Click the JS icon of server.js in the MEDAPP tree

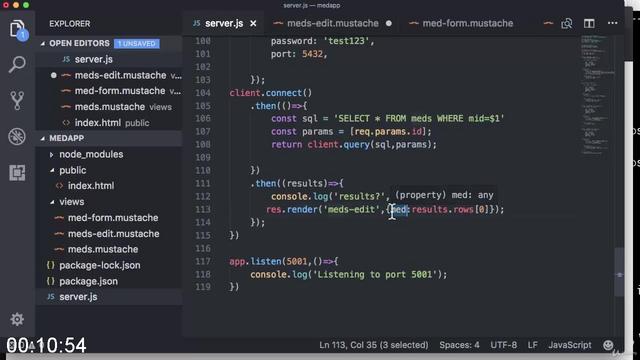point(51,297)
